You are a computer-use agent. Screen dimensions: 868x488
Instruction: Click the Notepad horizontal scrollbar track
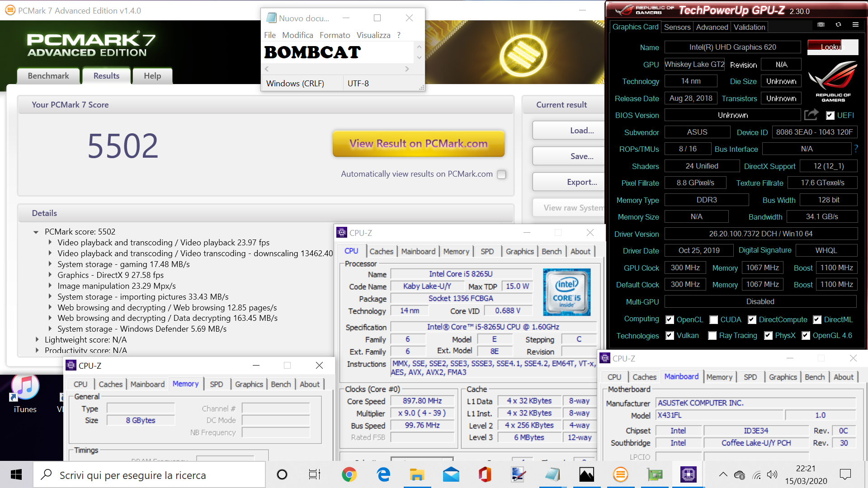coord(337,69)
